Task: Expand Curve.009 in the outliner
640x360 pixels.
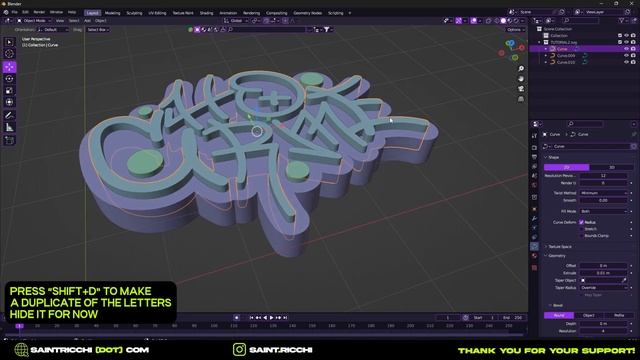Action: click(546, 56)
